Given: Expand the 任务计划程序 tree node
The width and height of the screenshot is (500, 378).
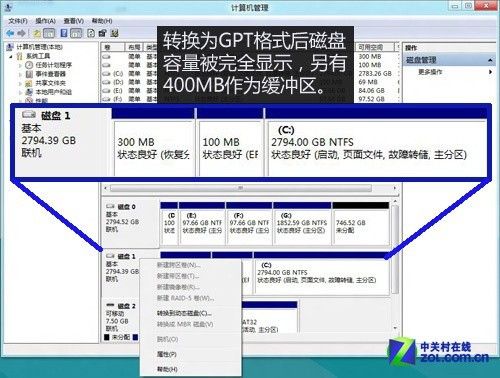Looking at the screenshot, I should [20, 65].
